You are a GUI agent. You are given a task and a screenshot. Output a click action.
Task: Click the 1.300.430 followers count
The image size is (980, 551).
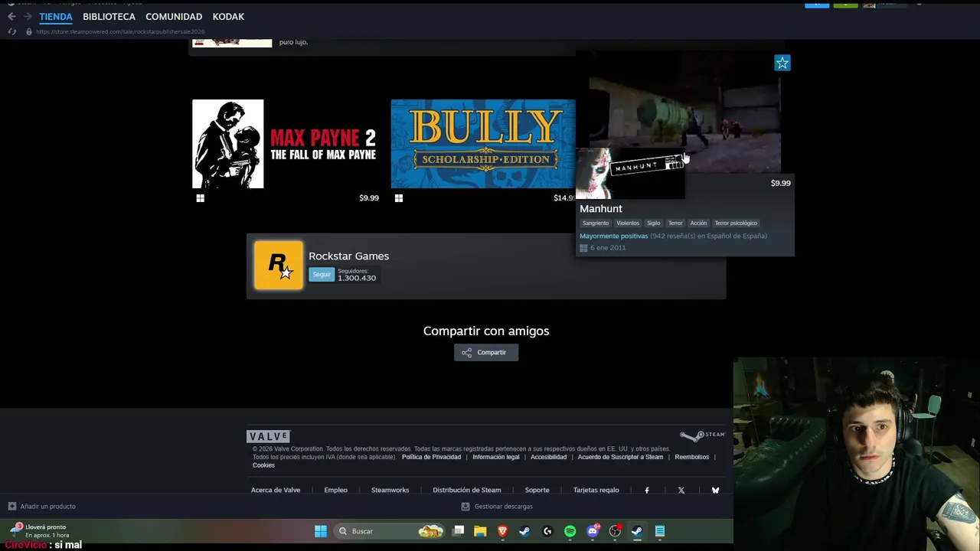coord(357,278)
